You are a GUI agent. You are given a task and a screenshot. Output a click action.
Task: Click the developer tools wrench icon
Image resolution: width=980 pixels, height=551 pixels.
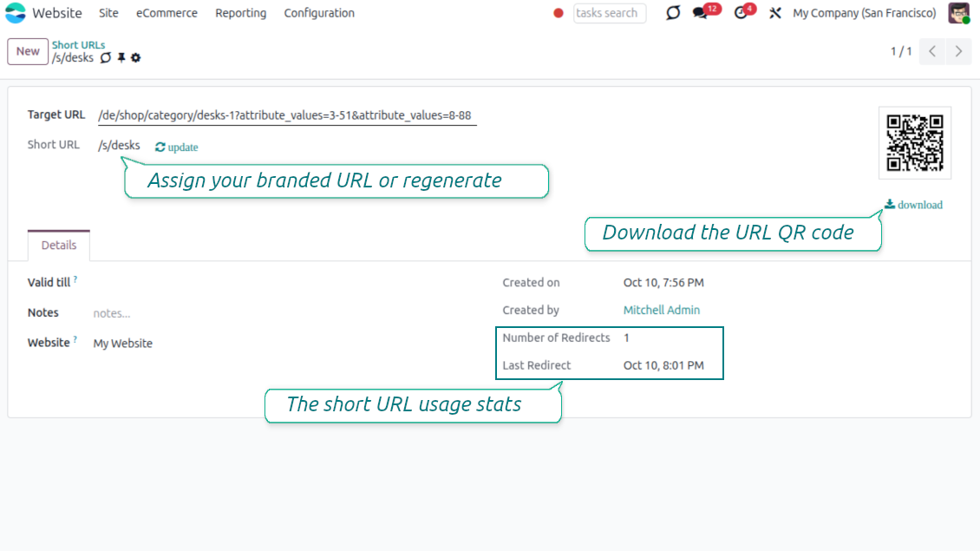coord(775,13)
